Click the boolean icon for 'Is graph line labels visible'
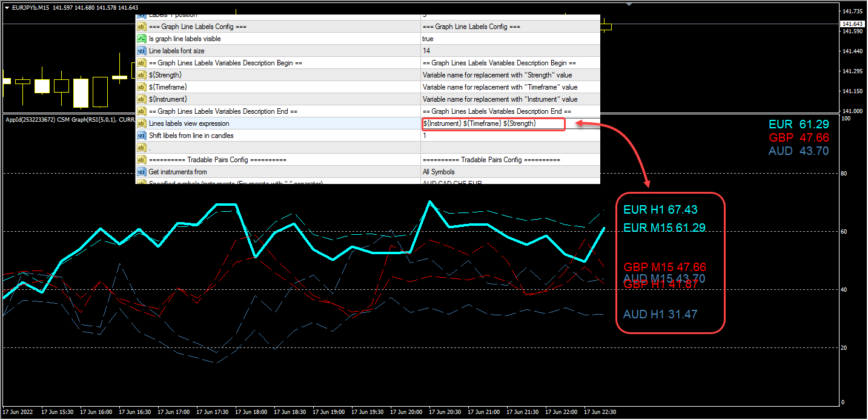This screenshot has width=868, height=420. 141,39
